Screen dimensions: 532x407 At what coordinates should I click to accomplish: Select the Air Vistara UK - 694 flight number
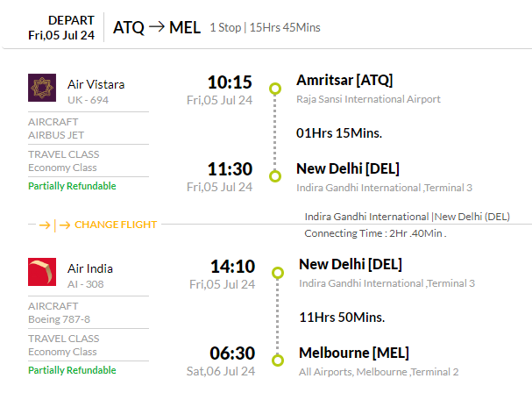[x=88, y=100]
